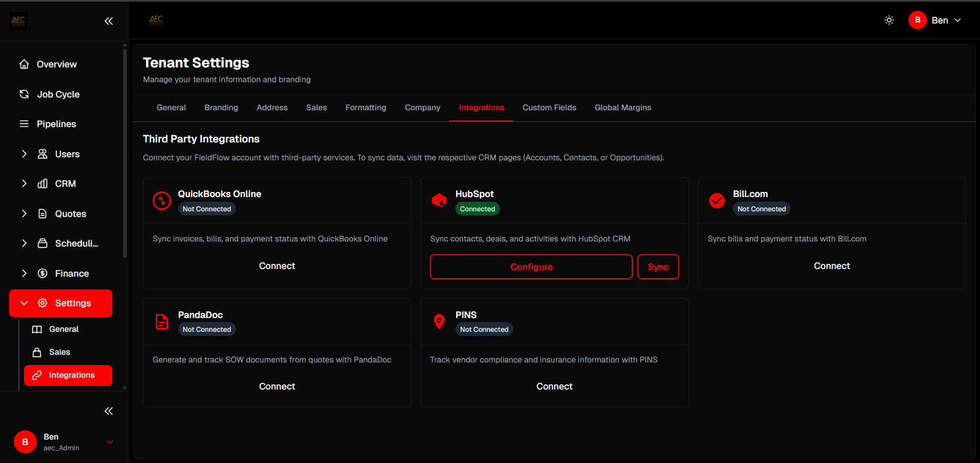Configure the HubSpot integration
Viewport: 980px width, 463px height.
click(x=531, y=267)
